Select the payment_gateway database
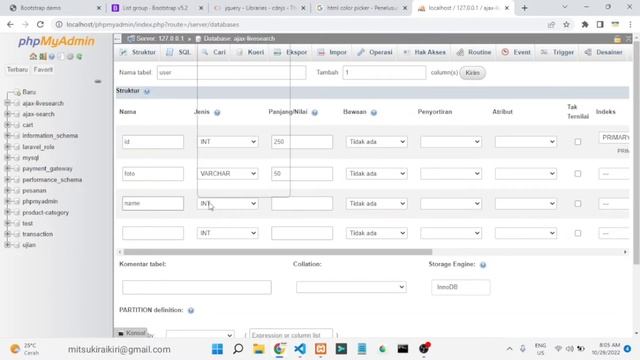The image size is (640, 360). (47, 169)
